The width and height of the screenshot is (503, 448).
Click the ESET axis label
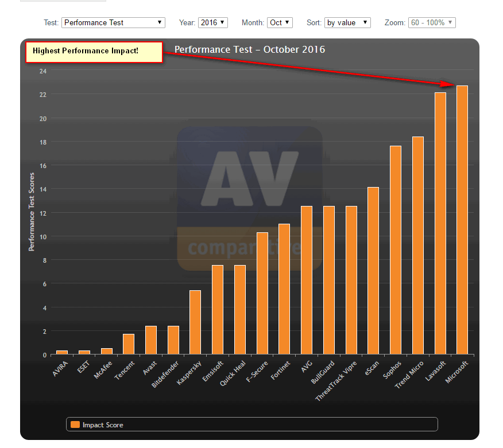(x=83, y=367)
